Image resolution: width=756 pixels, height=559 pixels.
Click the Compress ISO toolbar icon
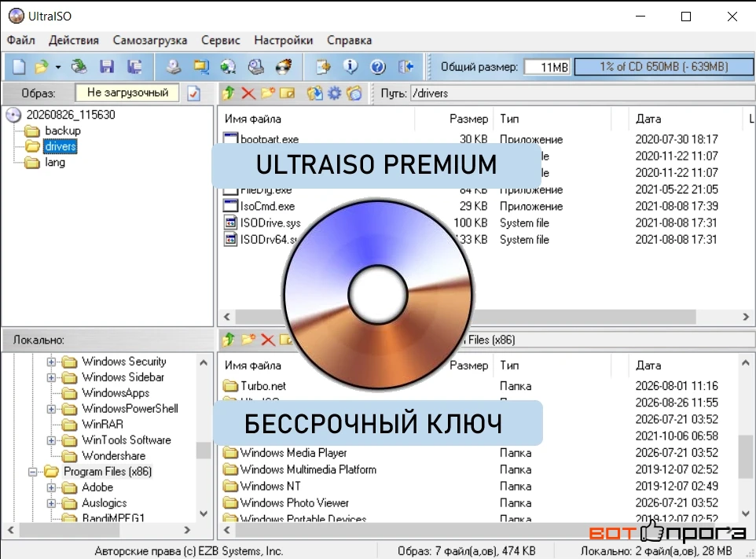coord(201,67)
